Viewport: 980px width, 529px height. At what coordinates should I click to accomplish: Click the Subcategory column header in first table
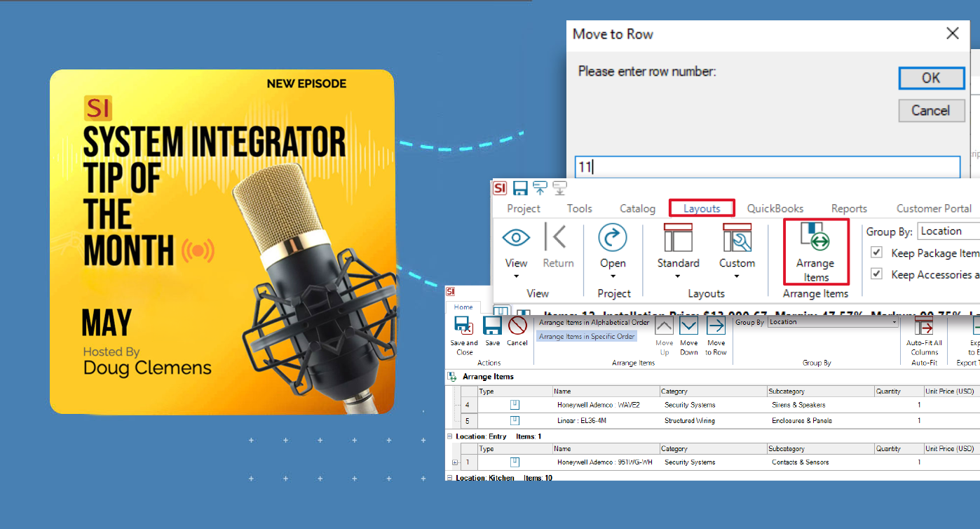tap(820, 391)
